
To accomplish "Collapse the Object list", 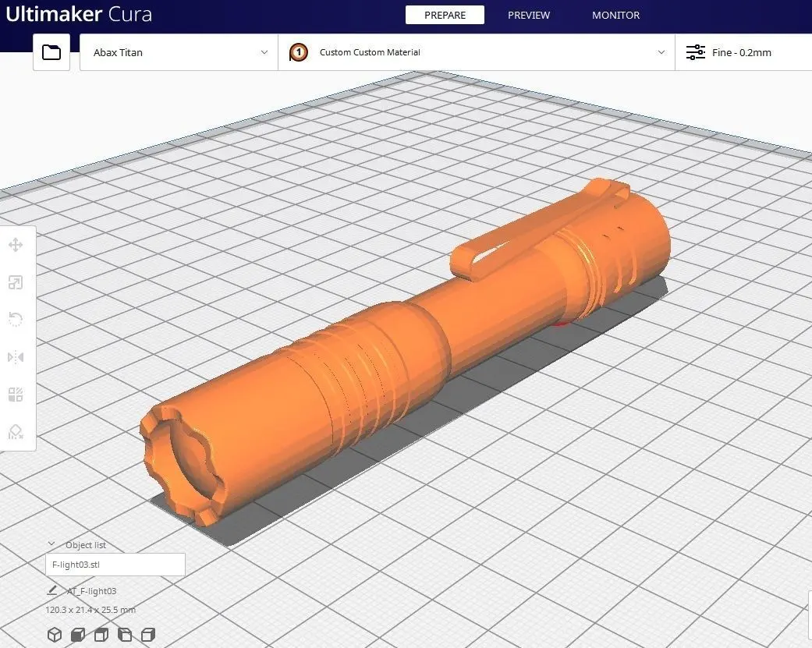I will tap(51, 544).
